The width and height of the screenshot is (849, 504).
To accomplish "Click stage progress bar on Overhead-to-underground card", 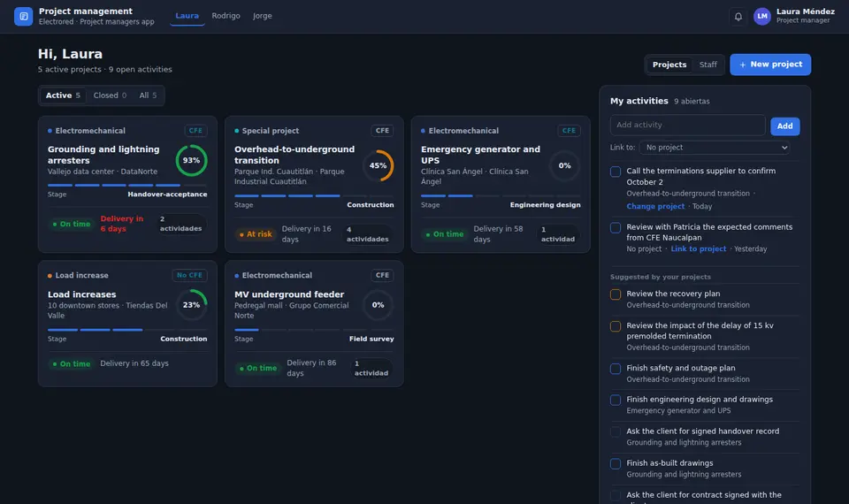I will point(314,195).
